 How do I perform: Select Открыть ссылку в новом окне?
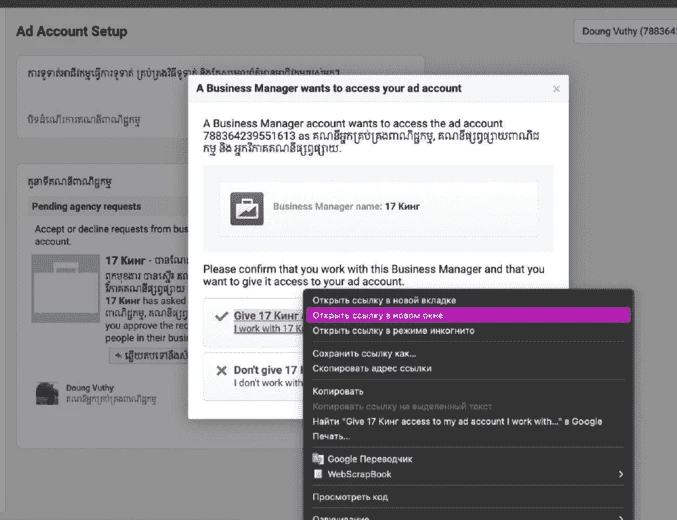coord(468,315)
